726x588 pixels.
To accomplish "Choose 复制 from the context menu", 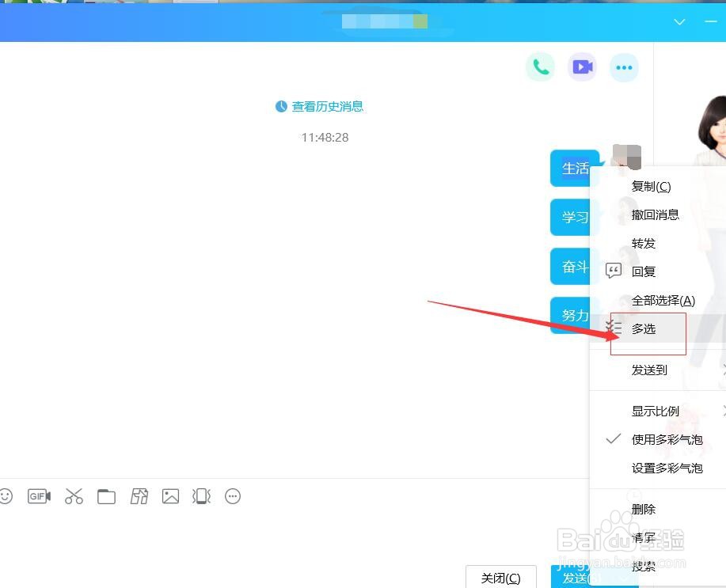I will tap(649, 186).
